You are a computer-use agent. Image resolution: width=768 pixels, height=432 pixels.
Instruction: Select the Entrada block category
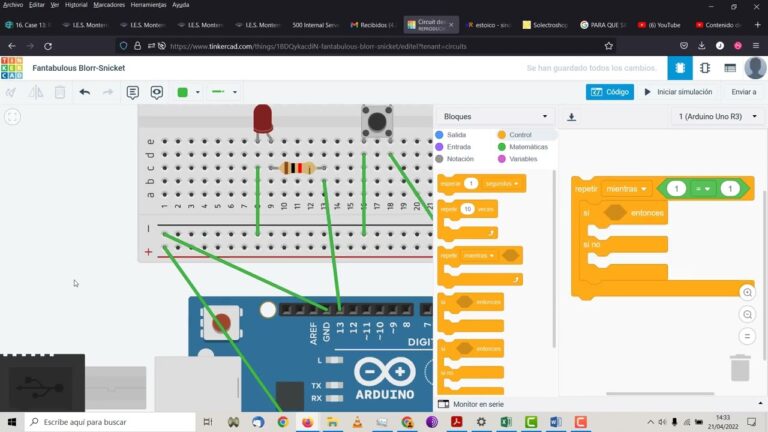(454, 147)
